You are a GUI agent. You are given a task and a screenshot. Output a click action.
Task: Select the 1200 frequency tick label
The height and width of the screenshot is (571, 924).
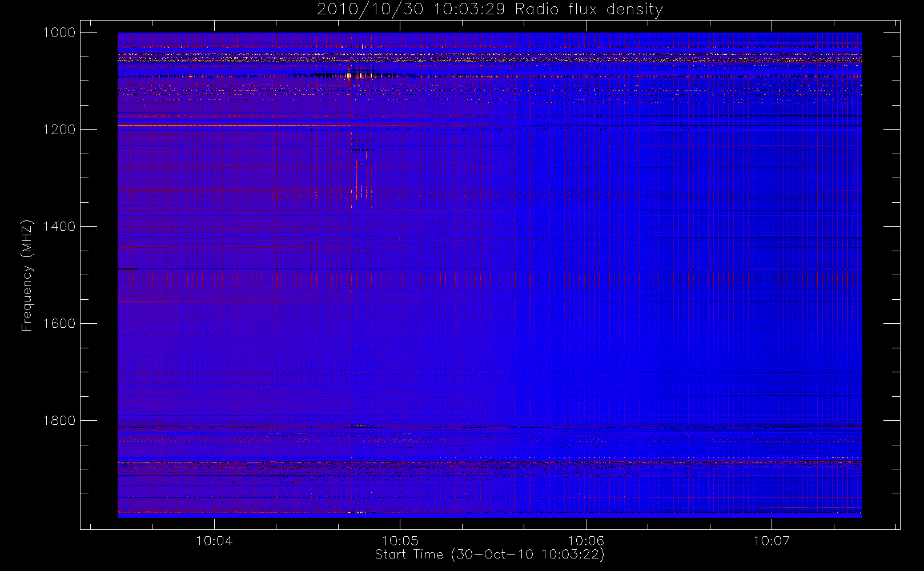tap(59, 130)
